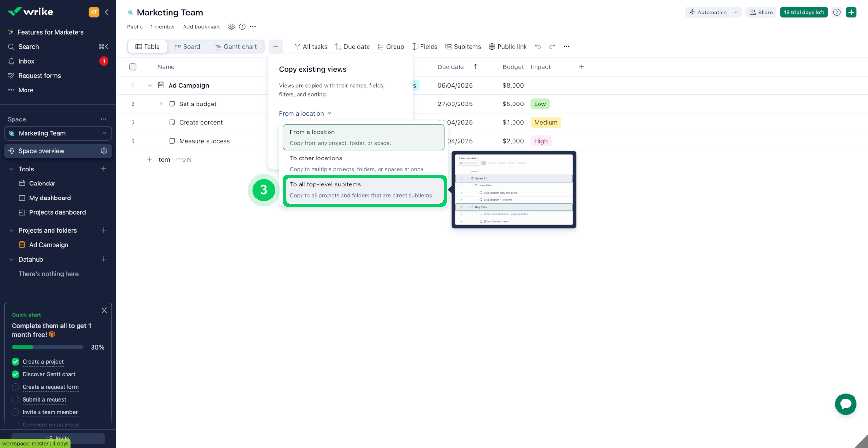Collapse sidebar with the arrow icon
Screen dimensions: 868x448
click(106, 13)
